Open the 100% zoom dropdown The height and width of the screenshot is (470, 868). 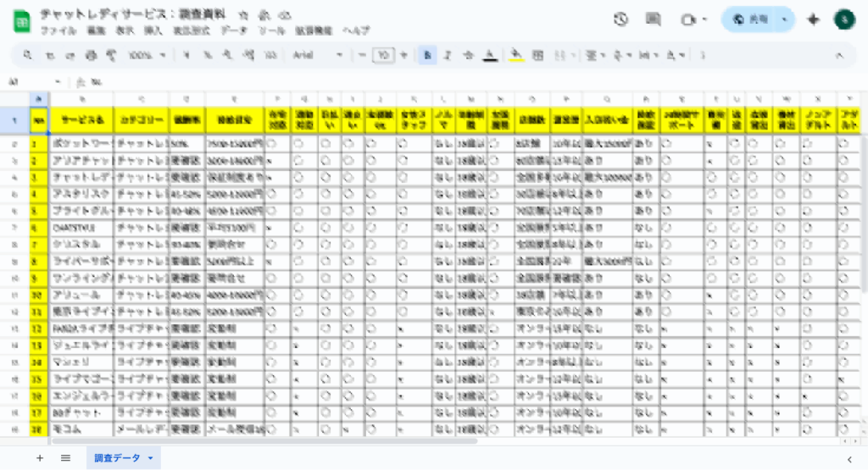tap(147, 55)
